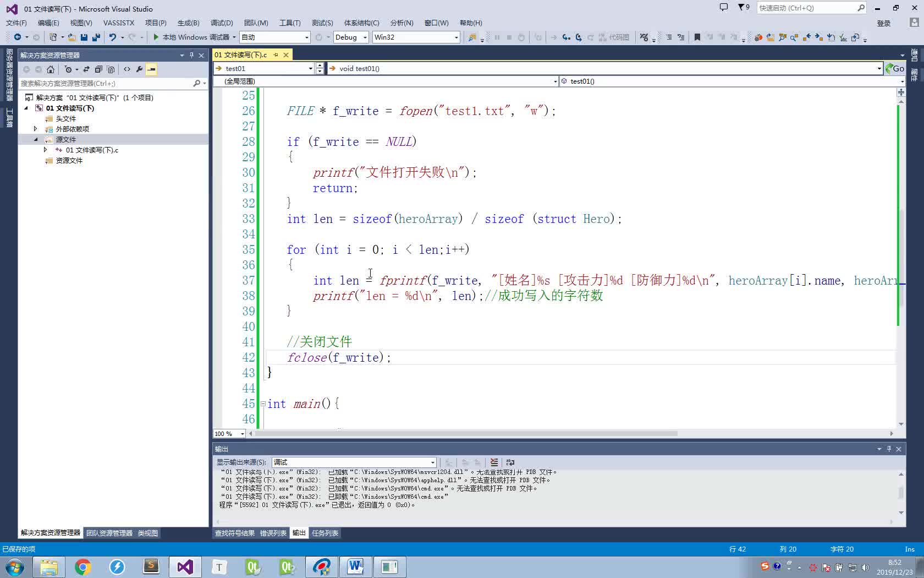The width and height of the screenshot is (924, 578).
Task: Click the pending changes filter icon
Action: tap(68, 69)
